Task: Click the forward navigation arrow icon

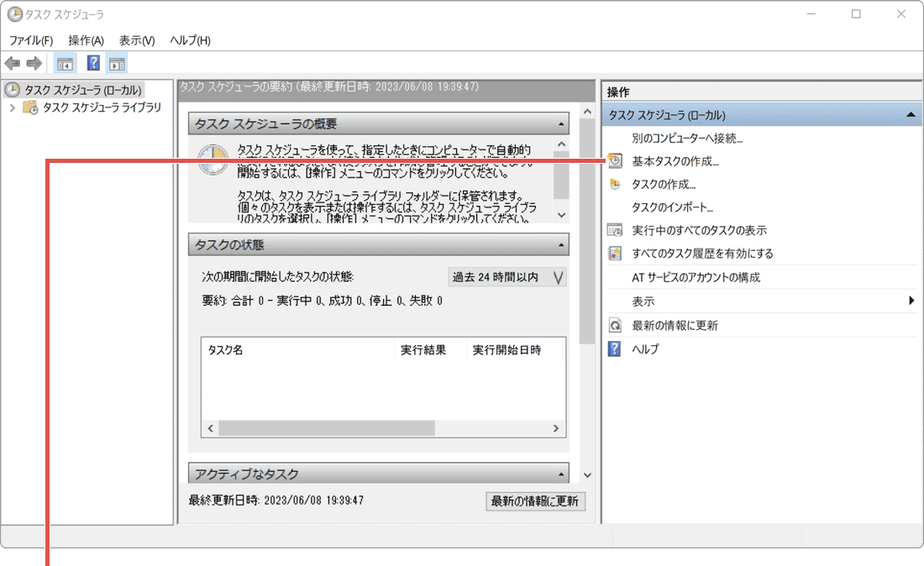Action: tap(33, 62)
